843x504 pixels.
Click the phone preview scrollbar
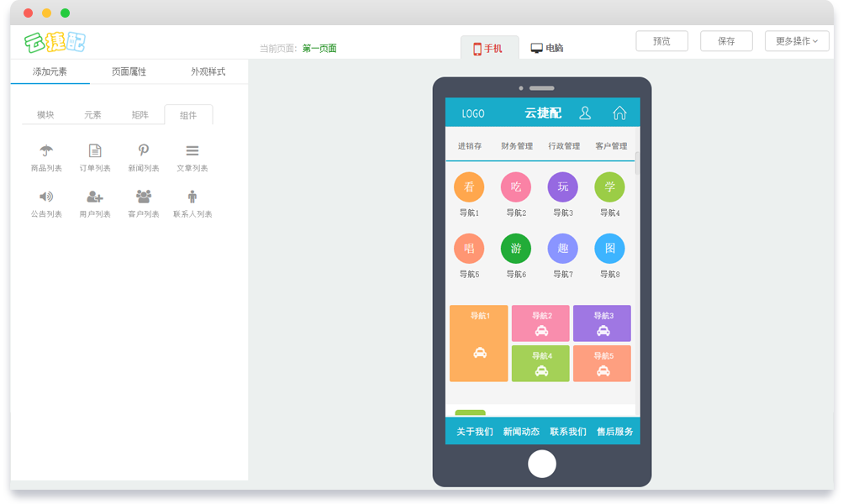click(637, 163)
